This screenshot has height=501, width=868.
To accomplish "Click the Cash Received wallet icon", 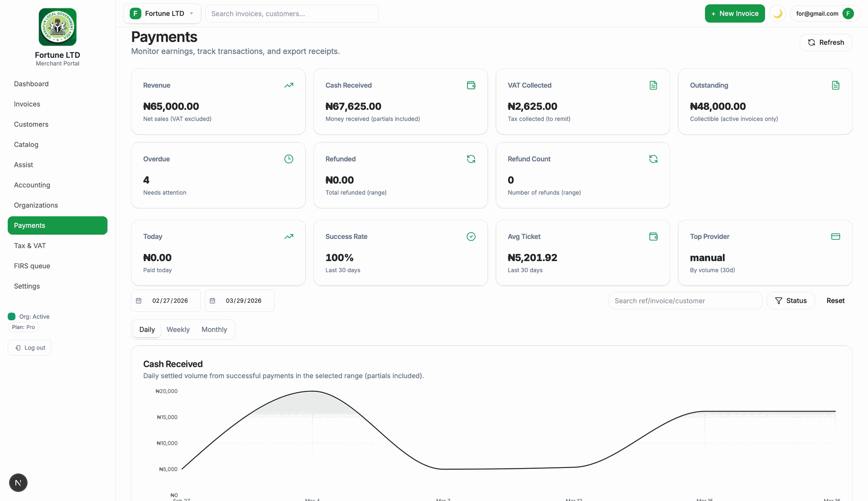I will 471,85.
